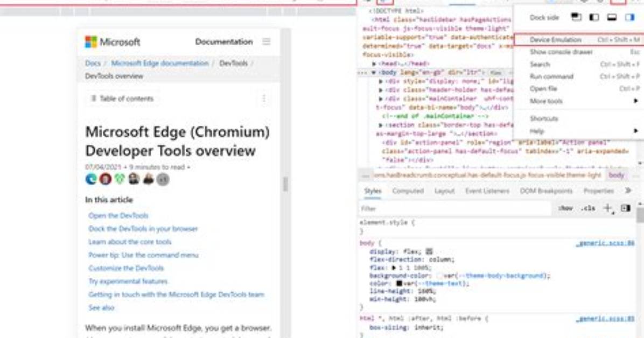Open _generic.scss source link for html * rule
This screenshot has width=644, height=338.
[x=605, y=319]
